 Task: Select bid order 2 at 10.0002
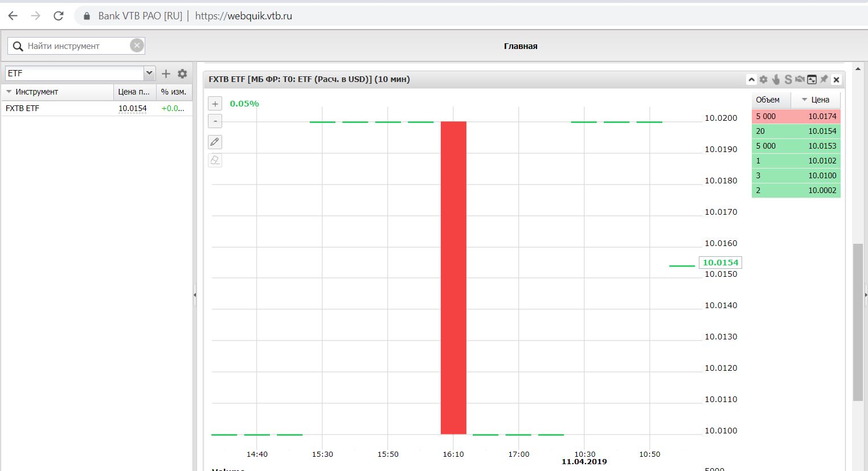(x=796, y=190)
